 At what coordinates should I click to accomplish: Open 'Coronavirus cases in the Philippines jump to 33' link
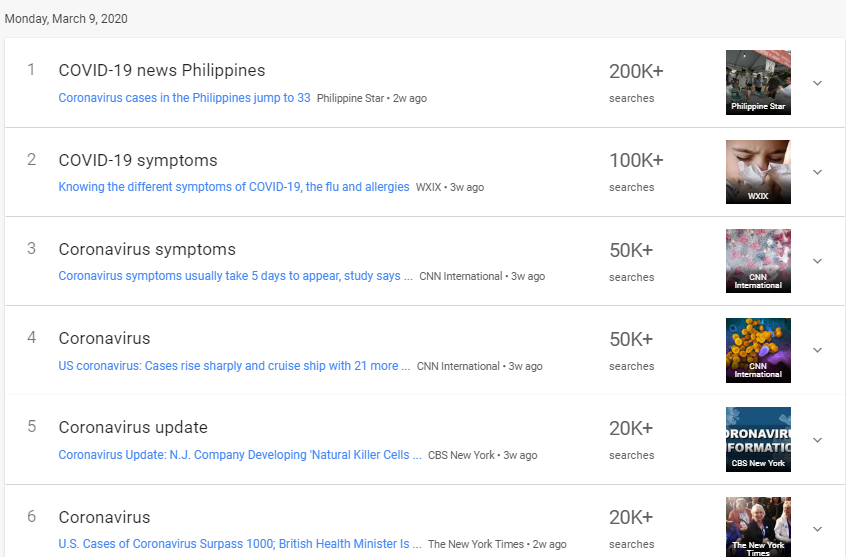(x=184, y=98)
